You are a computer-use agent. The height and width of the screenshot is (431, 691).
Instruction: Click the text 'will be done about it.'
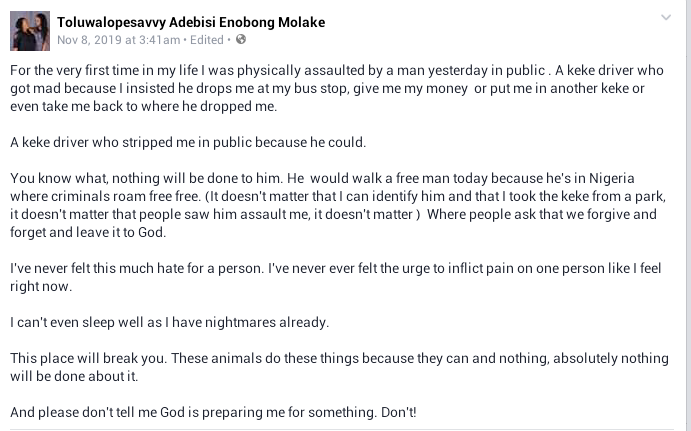pos(74,376)
